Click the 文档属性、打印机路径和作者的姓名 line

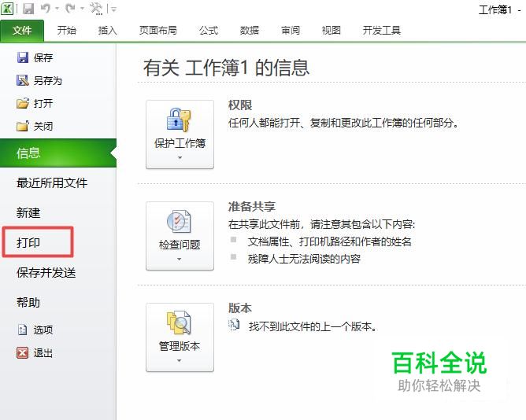click(329, 241)
